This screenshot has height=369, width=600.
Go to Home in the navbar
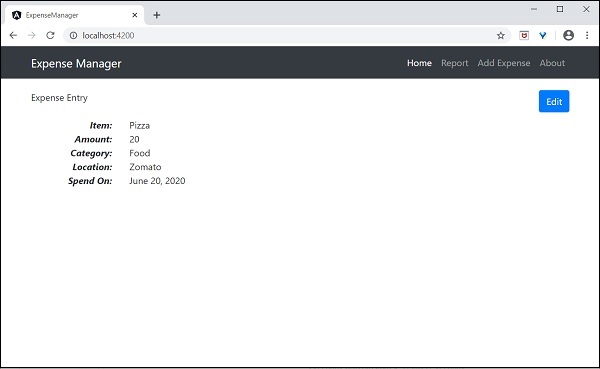coord(419,63)
